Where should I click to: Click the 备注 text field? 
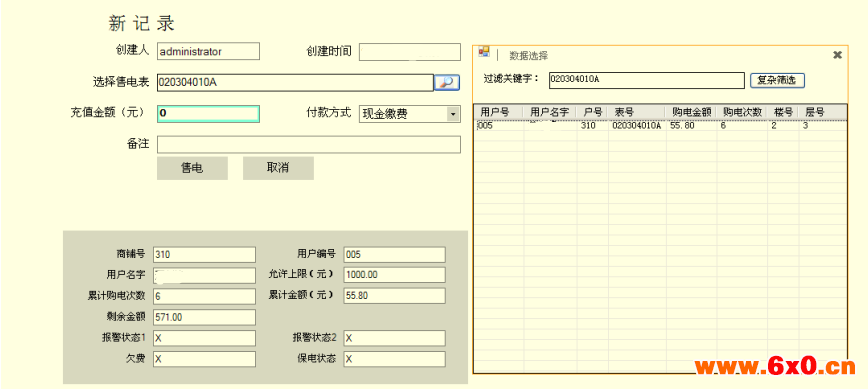click(309, 145)
